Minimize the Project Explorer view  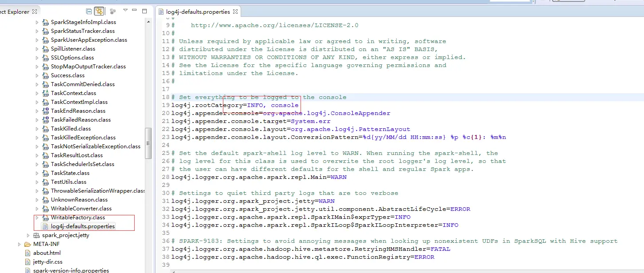click(135, 10)
